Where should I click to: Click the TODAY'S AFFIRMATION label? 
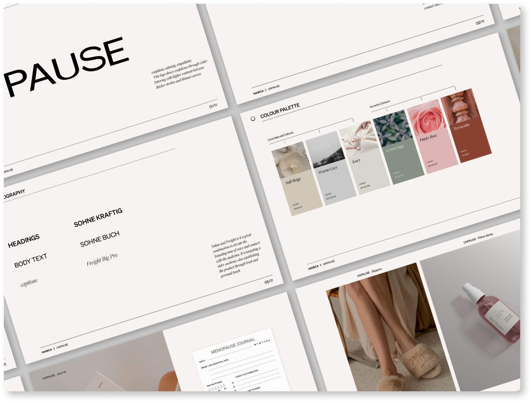coord(246,374)
